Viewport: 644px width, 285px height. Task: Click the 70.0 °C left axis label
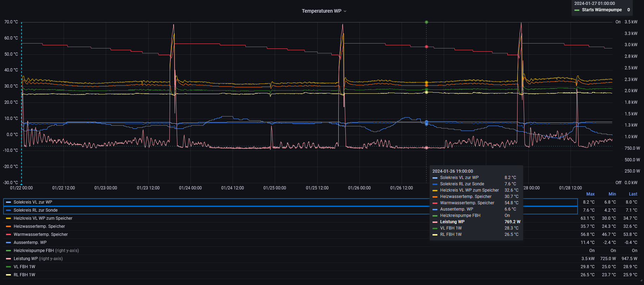pyautogui.click(x=11, y=22)
